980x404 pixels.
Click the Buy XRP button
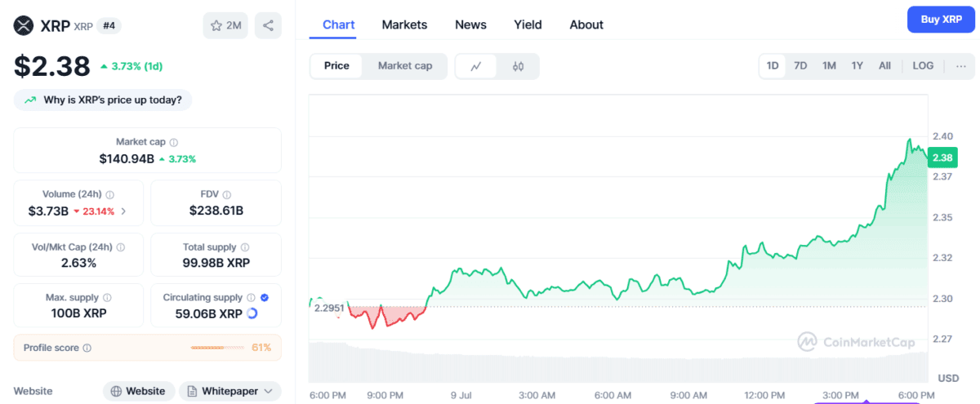pos(941,20)
